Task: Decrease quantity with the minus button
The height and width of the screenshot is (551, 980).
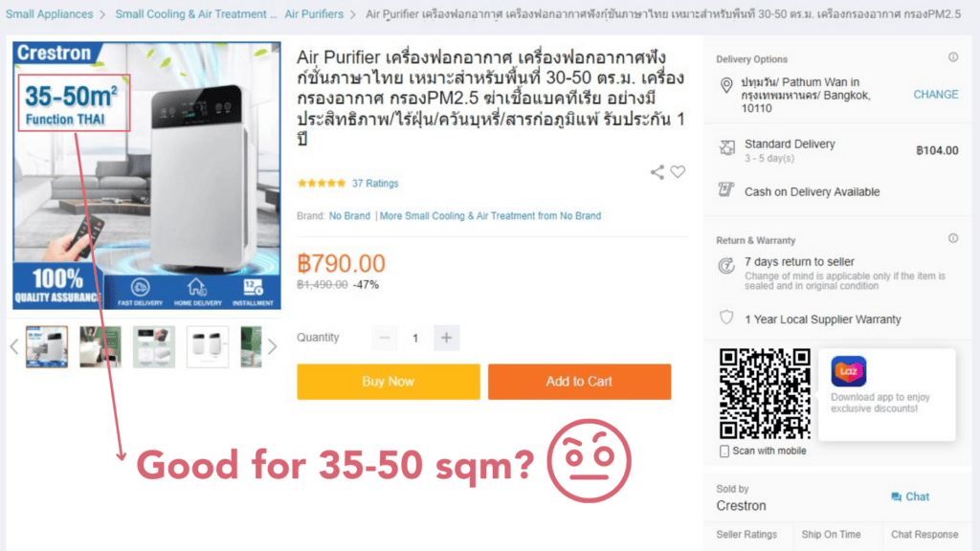Action: (x=385, y=338)
